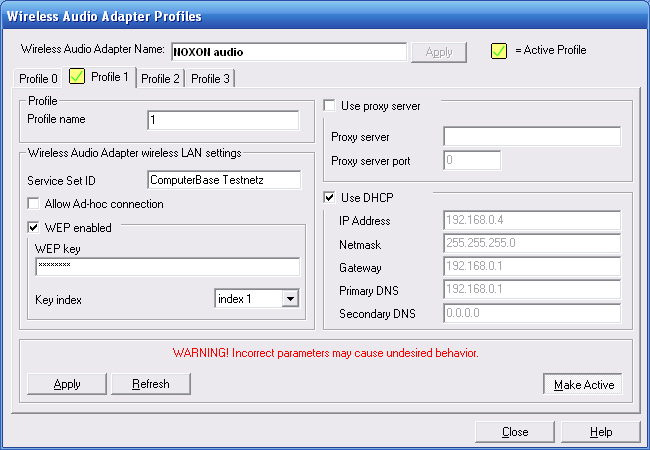Click into the WEP key field

pyautogui.click(x=167, y=266)
